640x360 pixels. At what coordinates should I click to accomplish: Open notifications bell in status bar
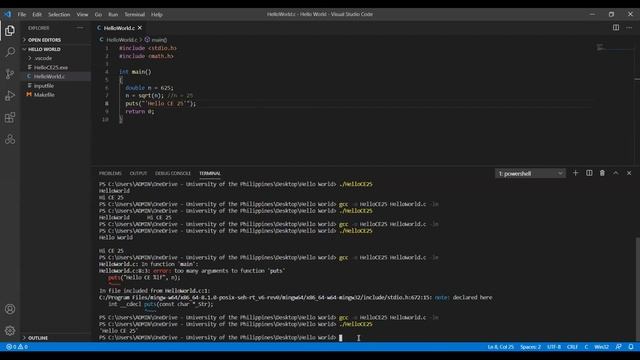point(631,347)
